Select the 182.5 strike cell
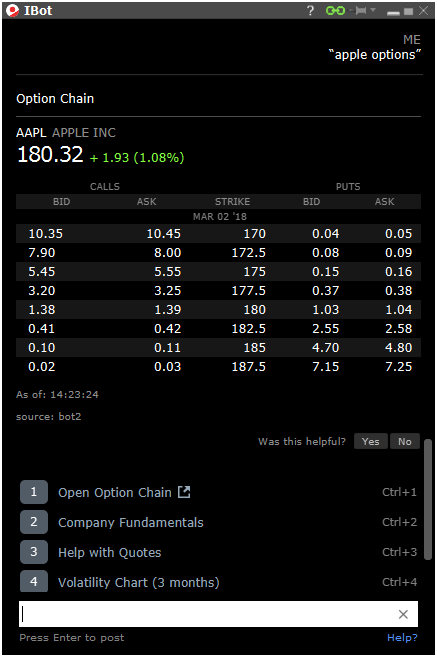Screen dimensions: 437x657 pyautogui.click(x=249, y=328)
